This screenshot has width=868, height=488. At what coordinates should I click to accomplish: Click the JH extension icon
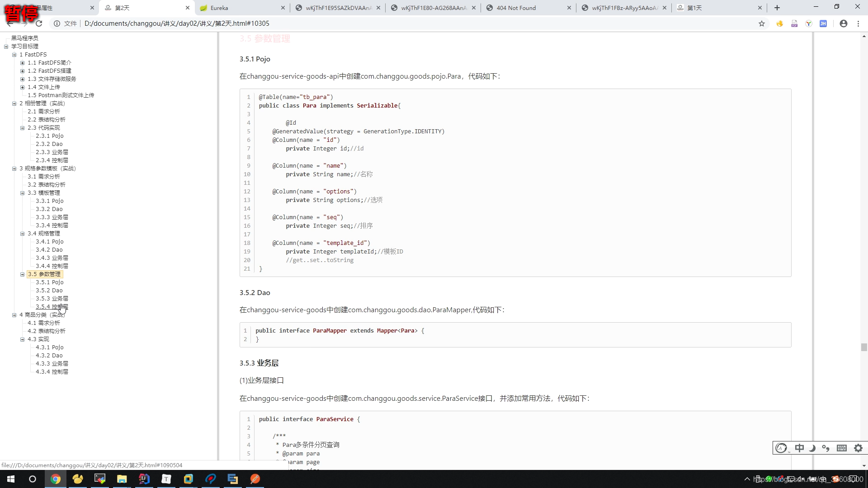pos(823,23)
